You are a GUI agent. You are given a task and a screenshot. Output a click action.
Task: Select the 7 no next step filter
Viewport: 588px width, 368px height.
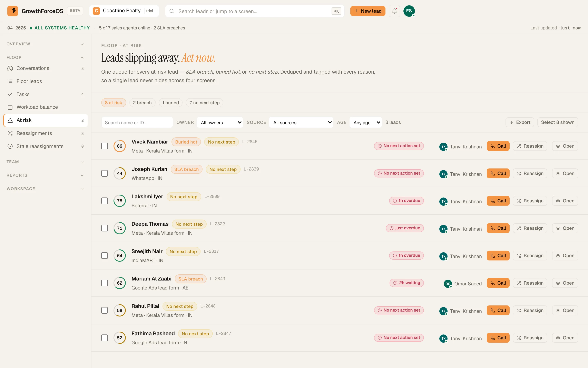(x=204, y=103)
